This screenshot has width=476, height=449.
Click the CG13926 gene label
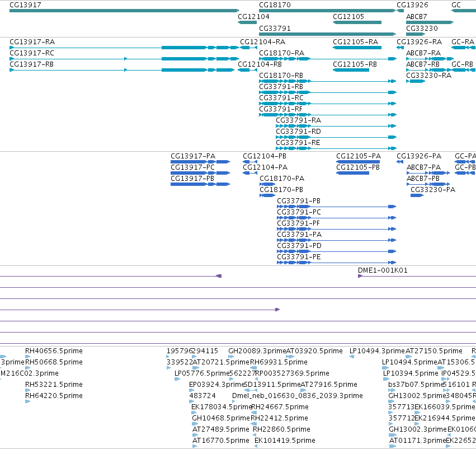click(x=412, y=5)
